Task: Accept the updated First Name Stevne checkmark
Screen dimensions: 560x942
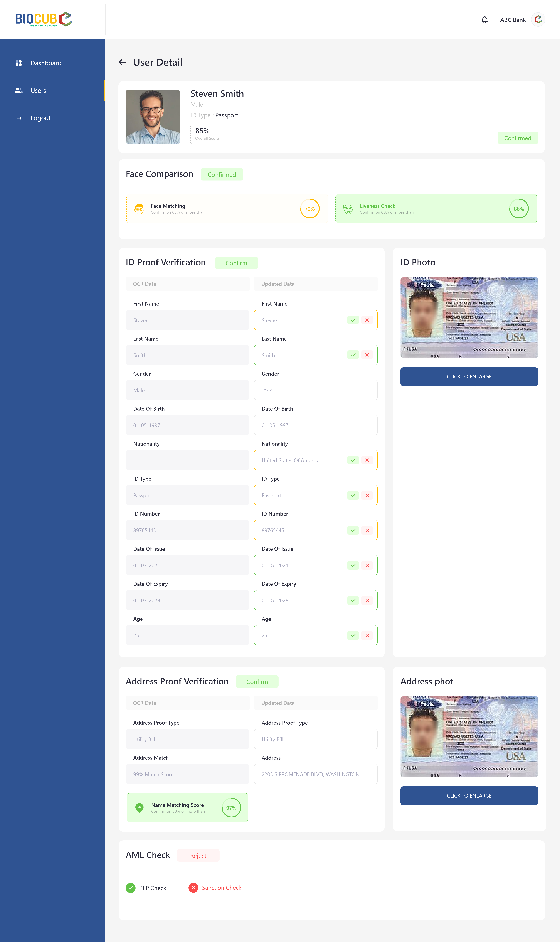Action: 353,320
